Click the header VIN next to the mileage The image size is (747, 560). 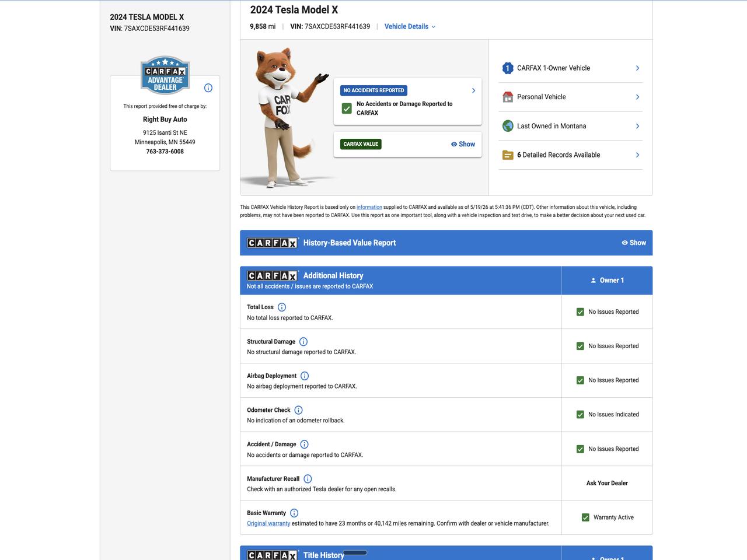[x=330, y=26]
